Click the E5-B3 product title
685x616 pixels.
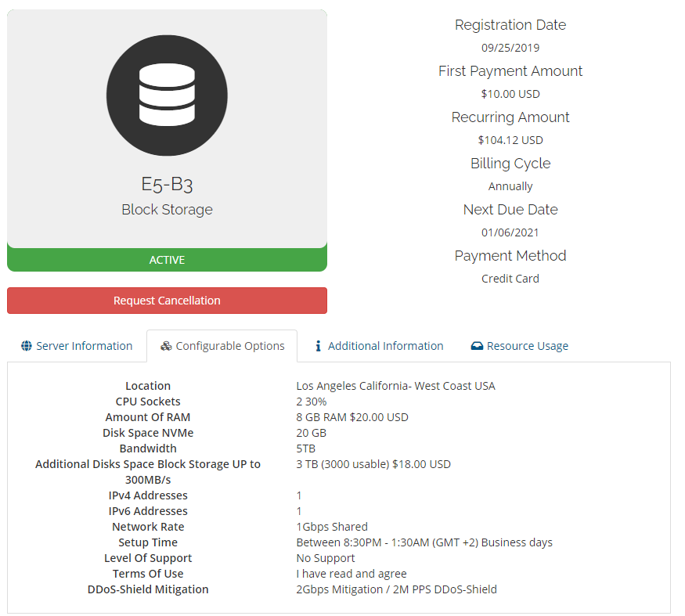coord(167,184)
